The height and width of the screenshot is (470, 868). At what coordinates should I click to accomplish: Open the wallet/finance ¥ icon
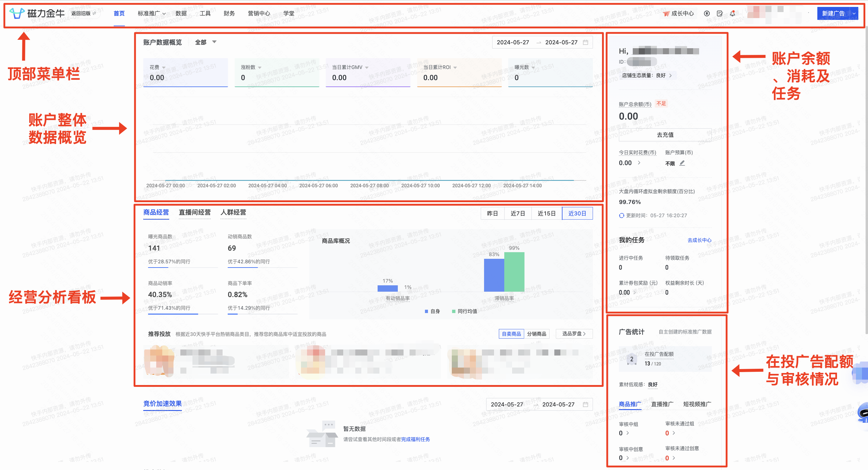707,14
